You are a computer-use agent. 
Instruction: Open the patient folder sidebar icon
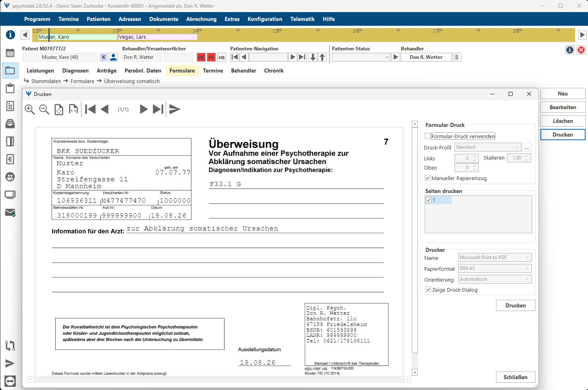(10, 71)
